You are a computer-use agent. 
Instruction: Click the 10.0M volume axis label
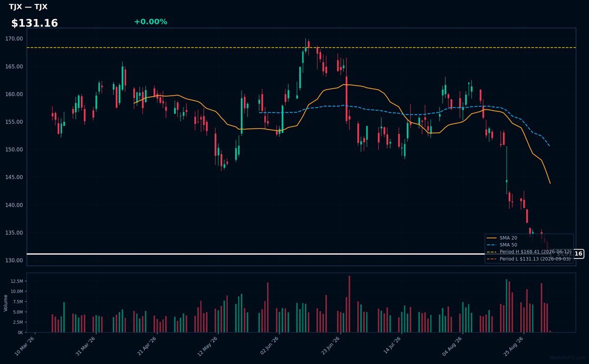coord(16,291)
